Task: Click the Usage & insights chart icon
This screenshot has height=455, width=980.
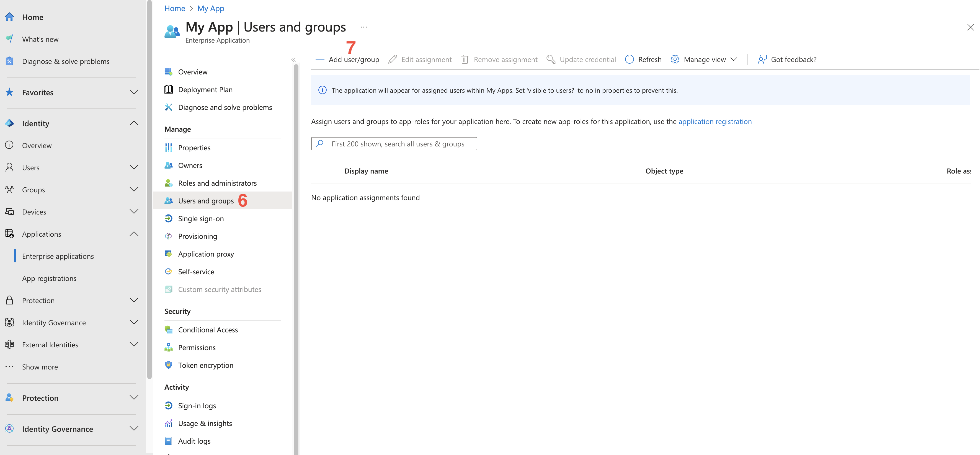Action: point(169,423)
